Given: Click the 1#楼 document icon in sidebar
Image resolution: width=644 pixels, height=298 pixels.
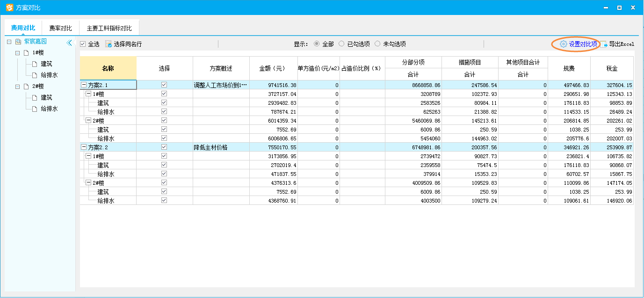Looking at the screenshot, I should point(27,53).
